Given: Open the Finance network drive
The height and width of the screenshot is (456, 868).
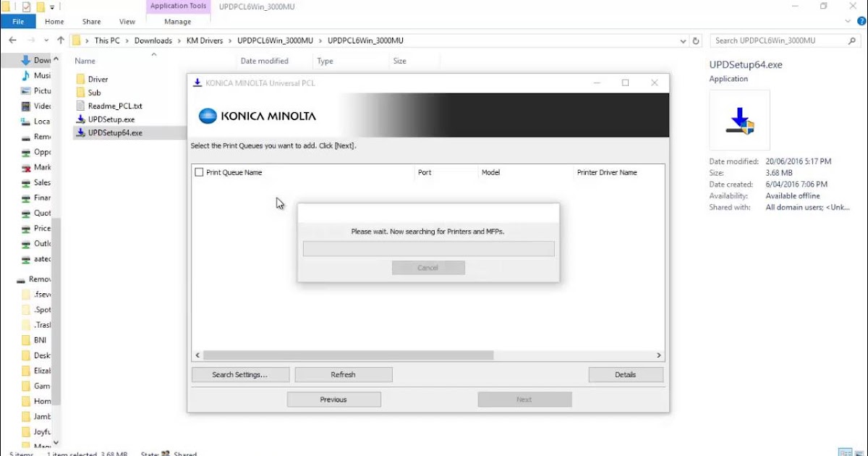Looking at the screenshot, I should (35, 198).
